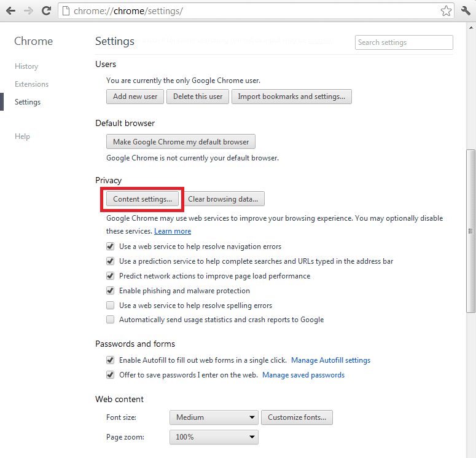Uncheck the prediction service for searches and URLs

110,261
